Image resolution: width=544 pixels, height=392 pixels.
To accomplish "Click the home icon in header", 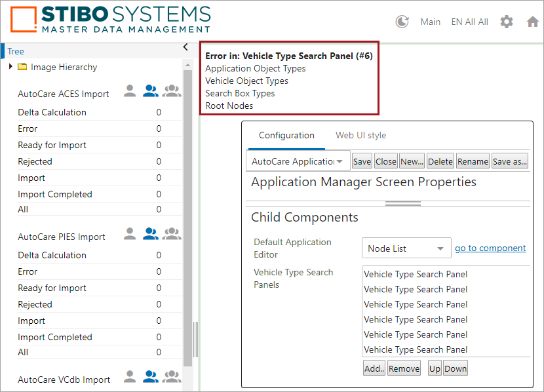I will [533, 22].
